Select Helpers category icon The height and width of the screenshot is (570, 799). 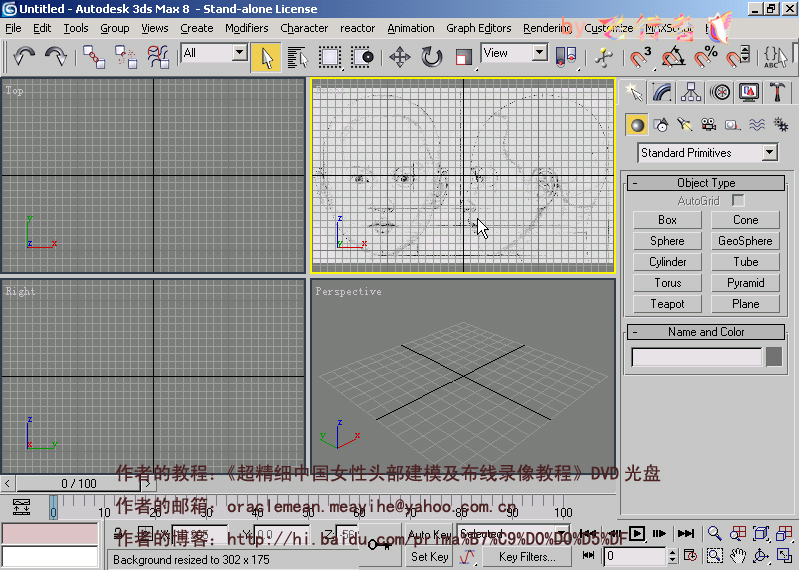732,125
